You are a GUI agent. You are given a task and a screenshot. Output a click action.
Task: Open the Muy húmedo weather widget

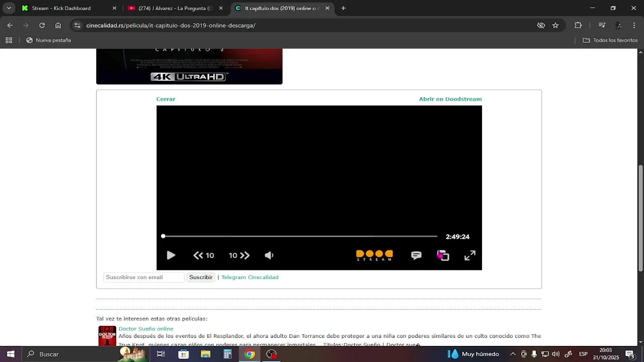point(473,354)
